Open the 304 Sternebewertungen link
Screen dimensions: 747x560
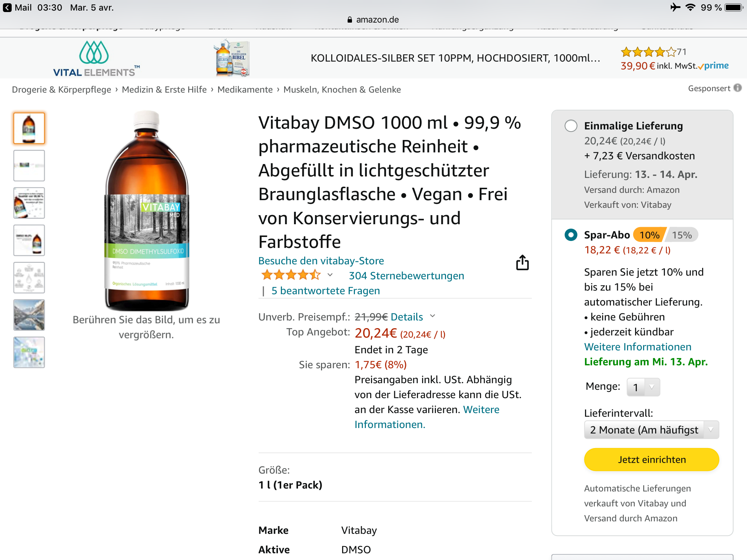point(406,276)
